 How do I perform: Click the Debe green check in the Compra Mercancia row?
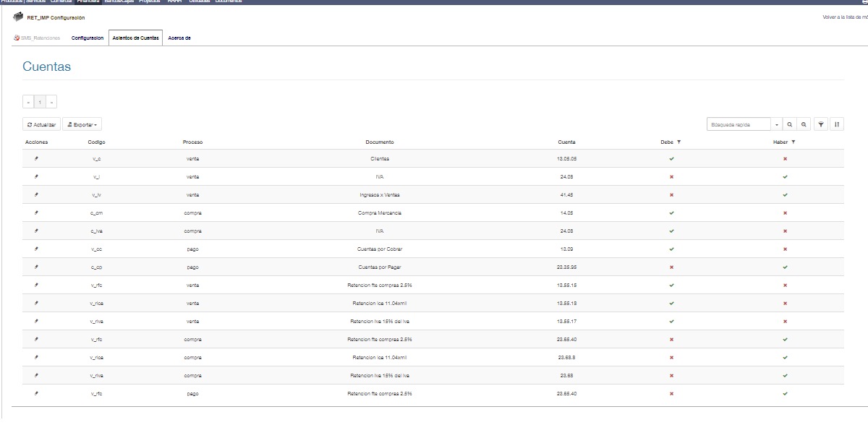pos(671,212)
